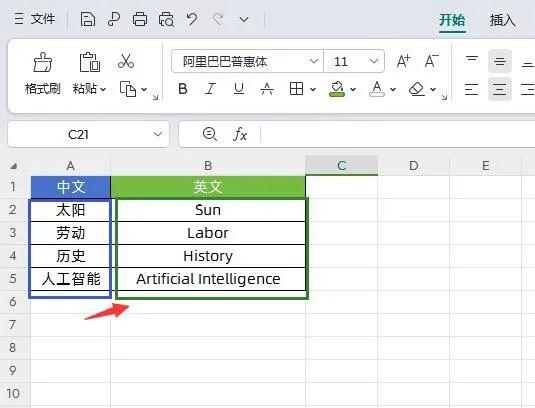
Task: Click the zoom magnifier icon in formula bar
Action: 209,134
